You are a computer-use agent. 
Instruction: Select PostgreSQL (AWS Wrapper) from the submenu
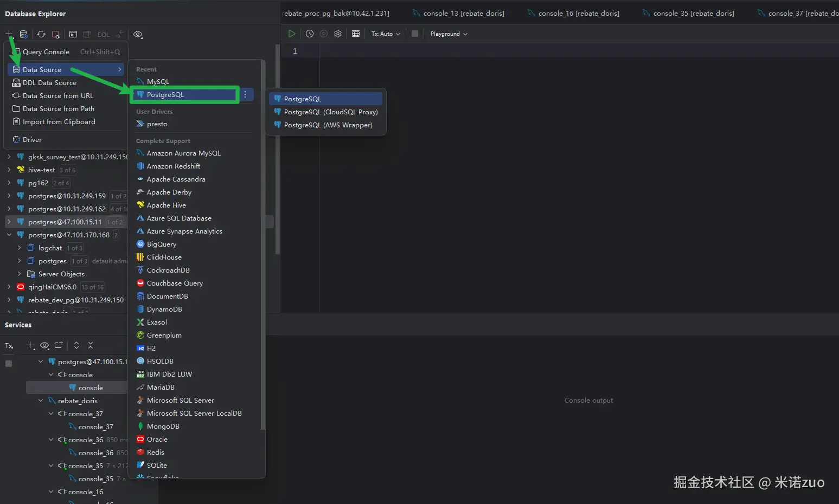point(328,125)
